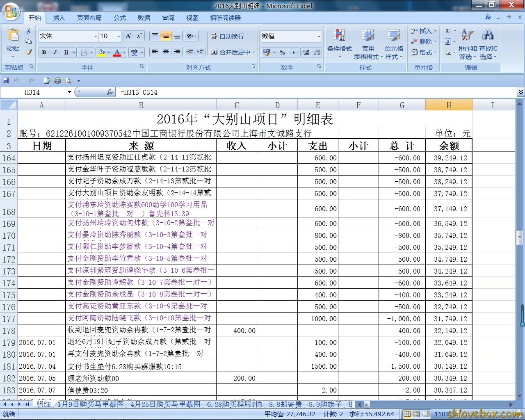The image size is (525, 420).
Task: Select column H header
Action: [449, 105]
